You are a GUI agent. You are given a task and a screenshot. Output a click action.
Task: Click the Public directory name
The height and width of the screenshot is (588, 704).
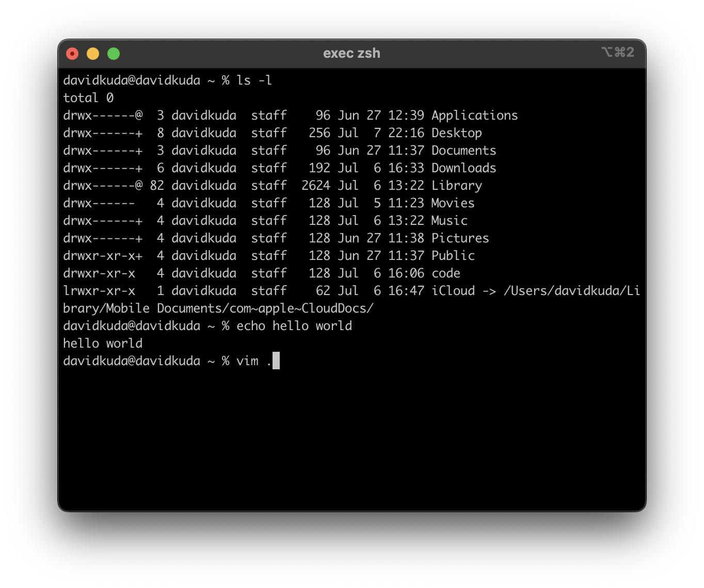(453, 256)
